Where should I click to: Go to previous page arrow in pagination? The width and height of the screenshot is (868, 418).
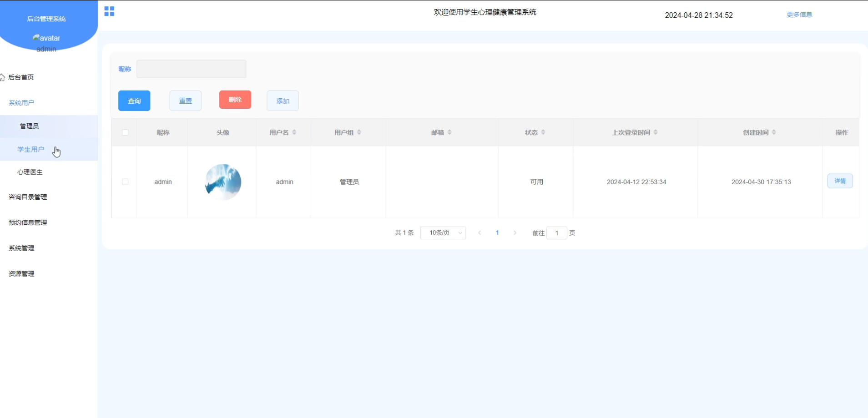point(479,233)
